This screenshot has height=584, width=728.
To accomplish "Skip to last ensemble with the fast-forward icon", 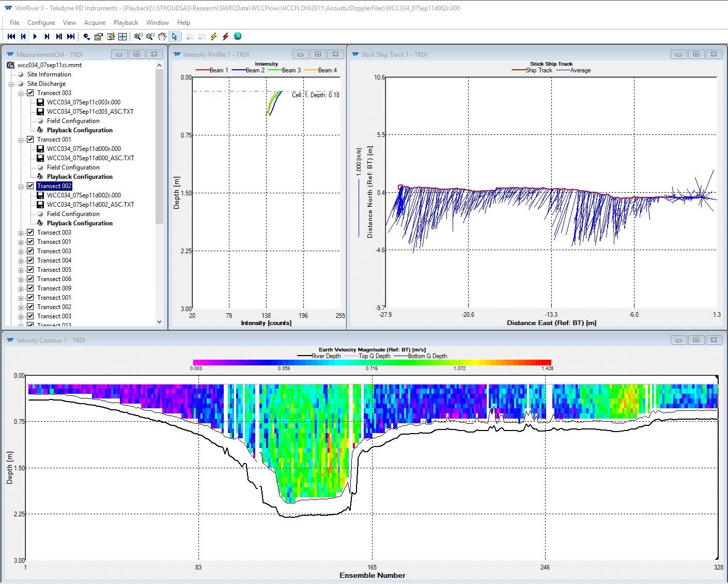I will tap(71, 36).
